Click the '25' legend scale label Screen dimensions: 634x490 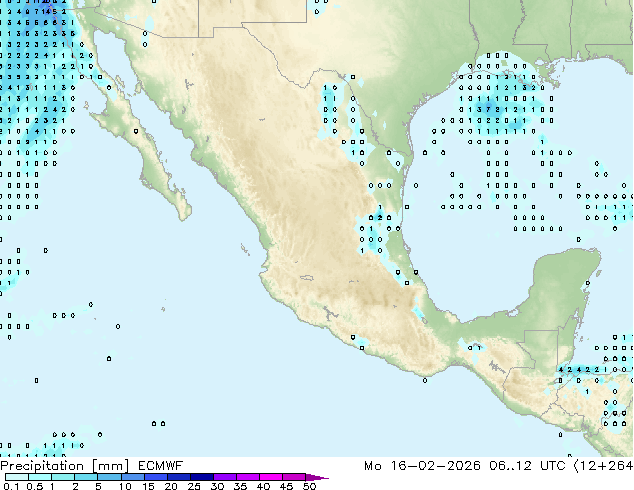[194, 486]
